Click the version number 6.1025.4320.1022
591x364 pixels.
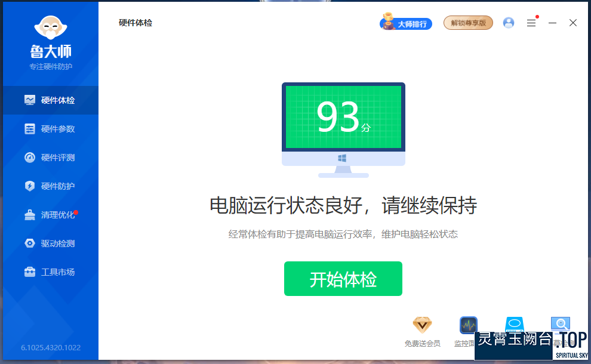point(51,347)
